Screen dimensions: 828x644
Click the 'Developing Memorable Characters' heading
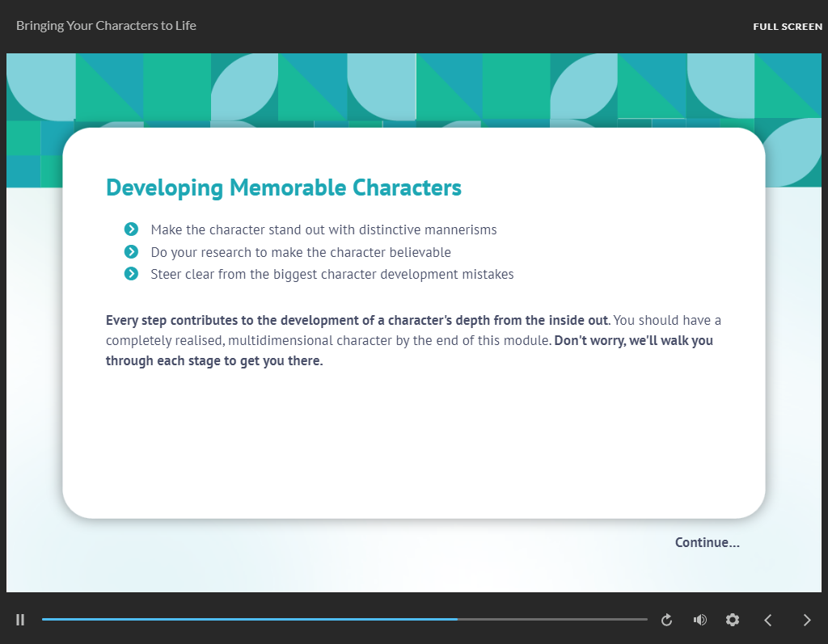[284, 187]
